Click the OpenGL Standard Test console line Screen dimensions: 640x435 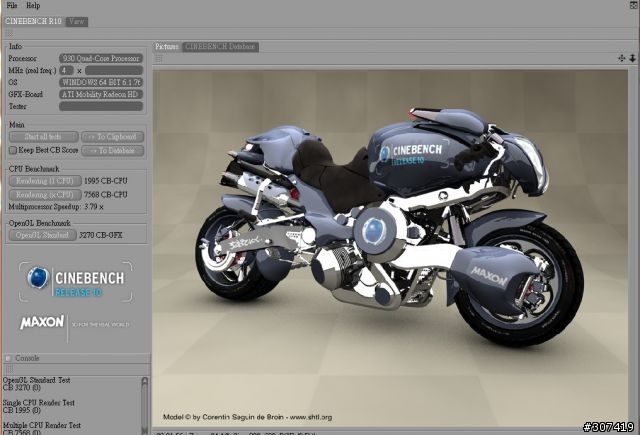click(36, 380)
